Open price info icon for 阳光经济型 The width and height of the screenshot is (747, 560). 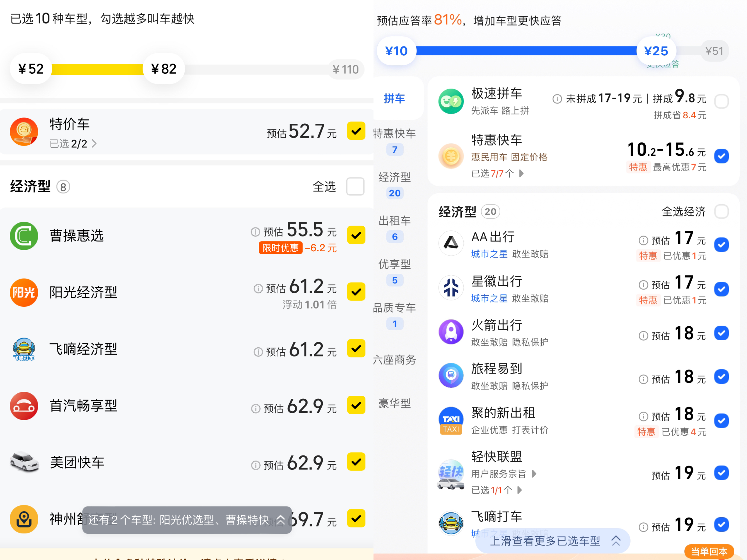click(258, 289)
